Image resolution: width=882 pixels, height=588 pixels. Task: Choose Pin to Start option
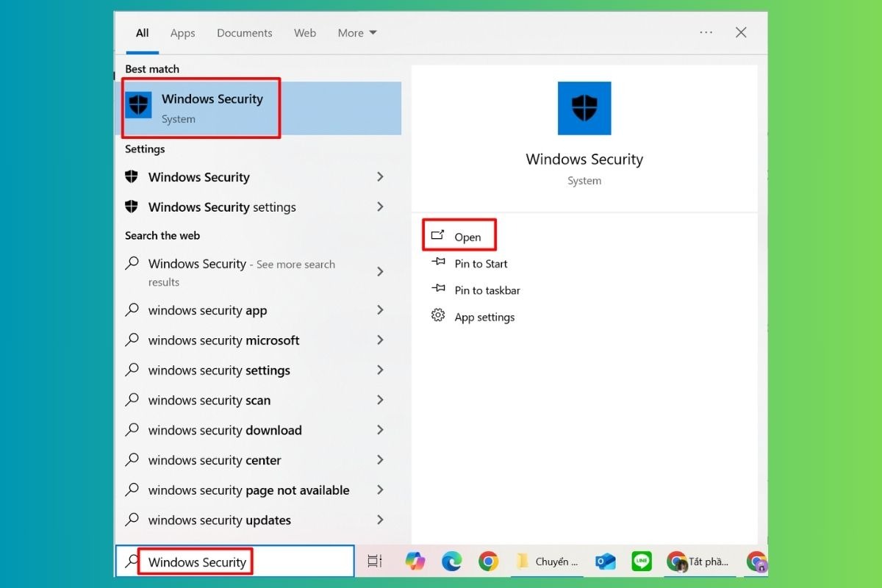click(481, 264)
